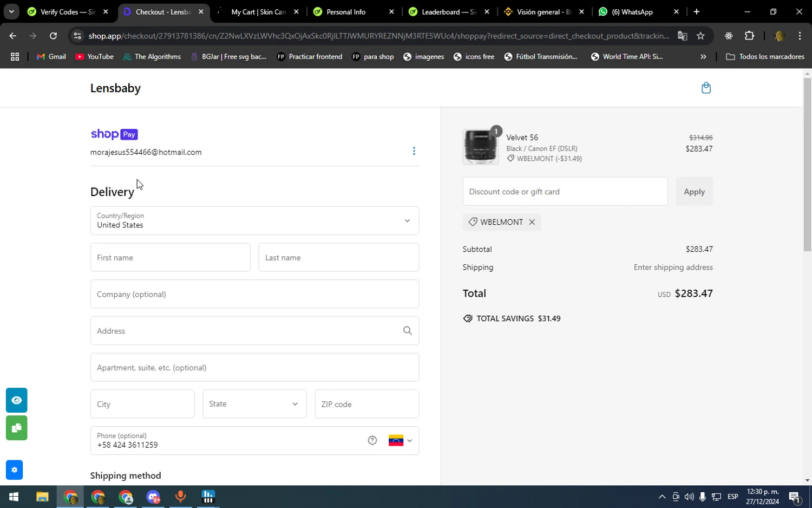
Task: Click the Velvet 56 lens thumbnail
Action: 481,147
